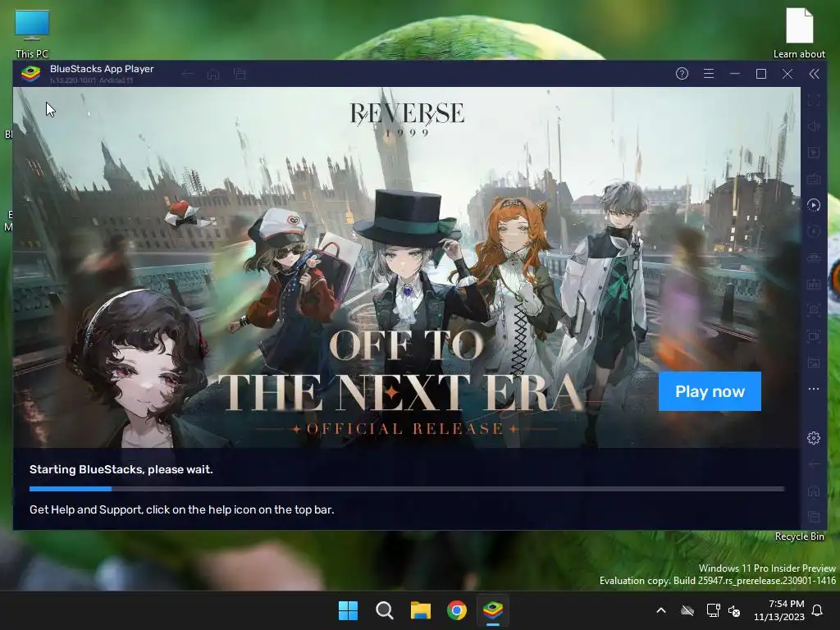
Task: Select the Learn about desktop file icon
Action: 799,33
